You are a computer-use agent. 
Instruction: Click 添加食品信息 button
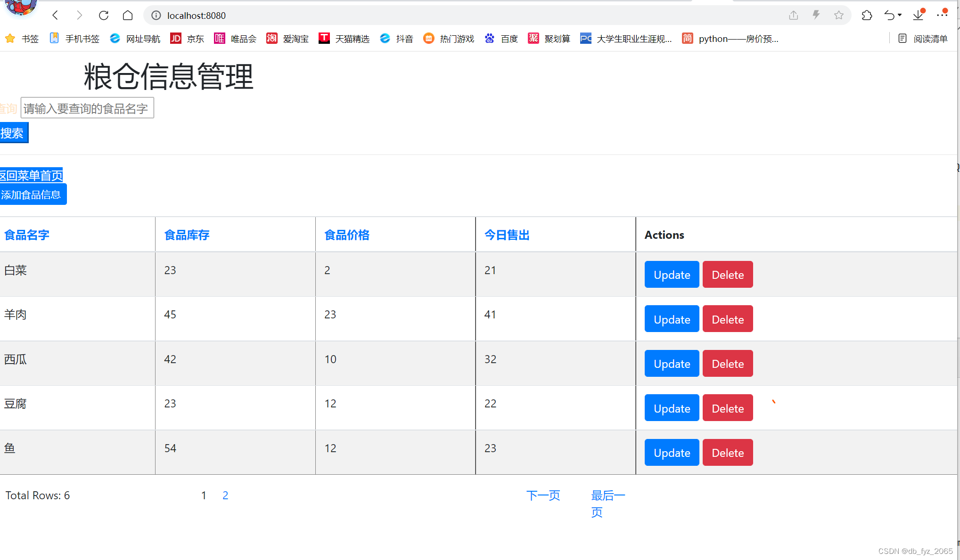click(x=33, y=195)
